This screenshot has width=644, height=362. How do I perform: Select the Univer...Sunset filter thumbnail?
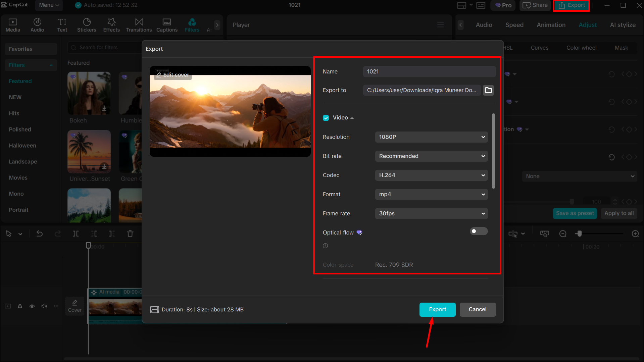tap(89, 152)
